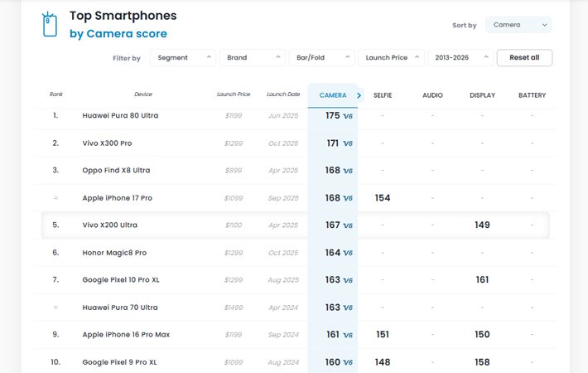Click the arrow next to Camera column
The width and height of the screenshot is (588, 373).
pos(359,95)
